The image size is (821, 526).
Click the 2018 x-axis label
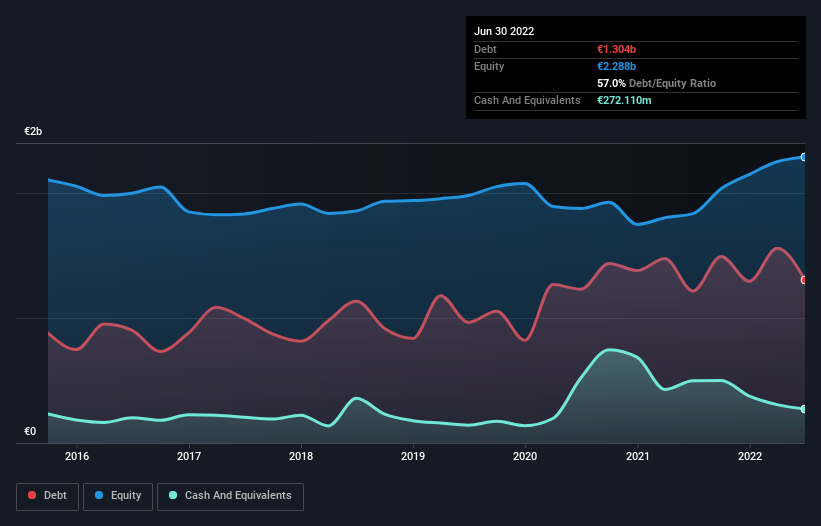click(301, 456)
